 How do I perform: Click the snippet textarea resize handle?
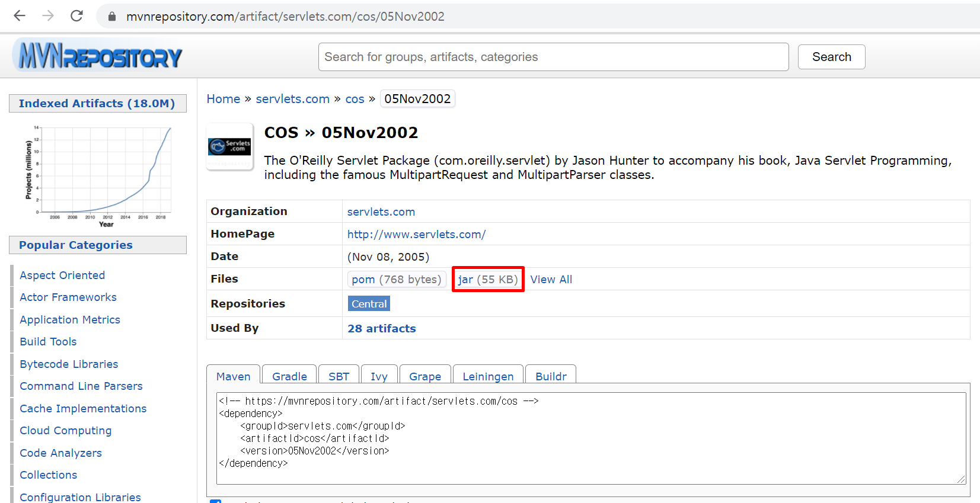(x=961, y=479)
